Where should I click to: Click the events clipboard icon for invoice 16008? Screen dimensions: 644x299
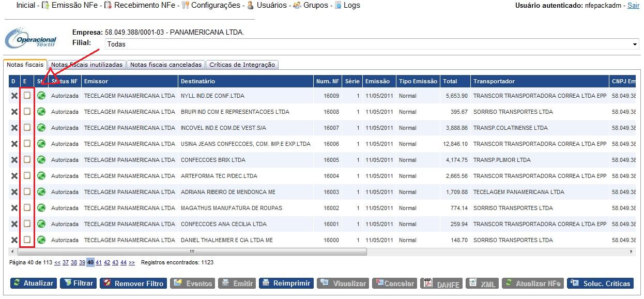click(27, 112)
